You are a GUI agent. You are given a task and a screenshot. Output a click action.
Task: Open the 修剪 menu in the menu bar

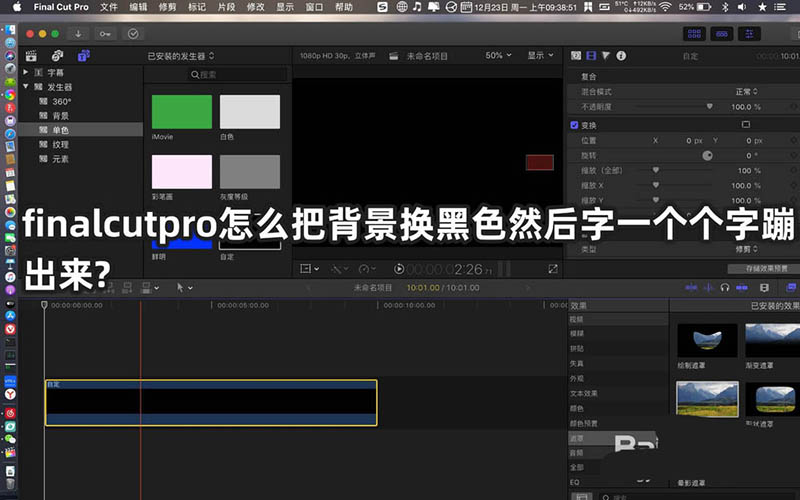[x=167, y=7]
